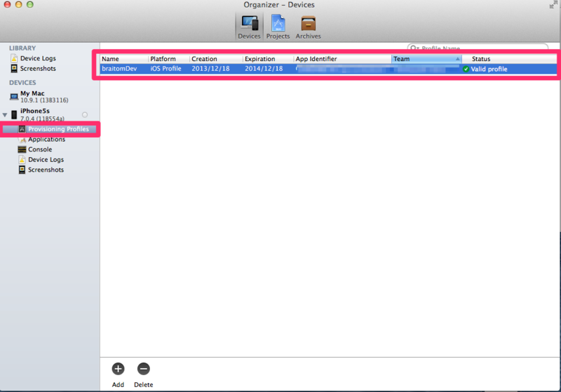The height and width of the screenshot is (392, 561).
Task: Click the iPhone5s Device Logs icon
Action: [x=22, y=159]
